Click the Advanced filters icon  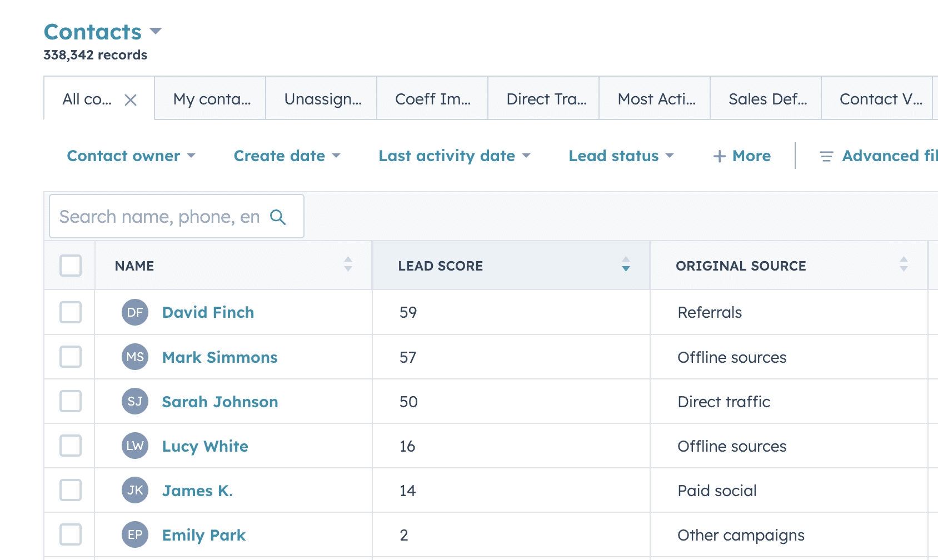click(x=826, y=157)
